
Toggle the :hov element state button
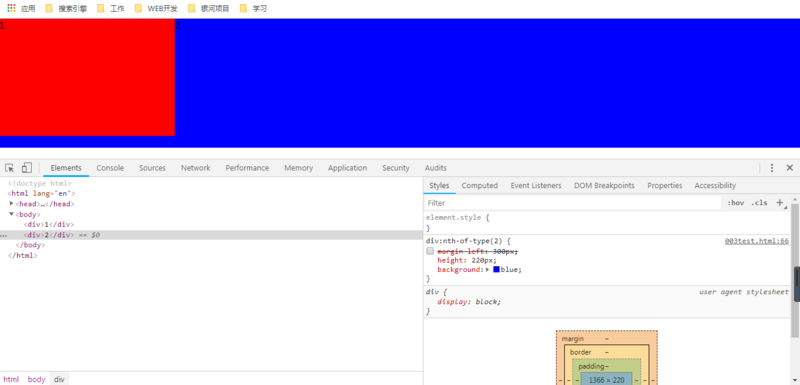pyautogui.click(x=735, y=202)
